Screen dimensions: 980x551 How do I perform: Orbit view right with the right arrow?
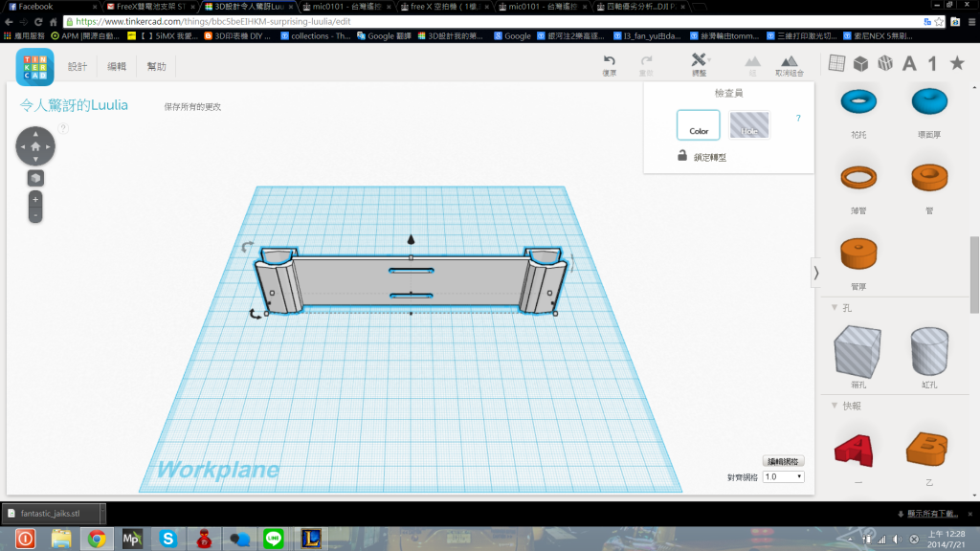(48, 146)
